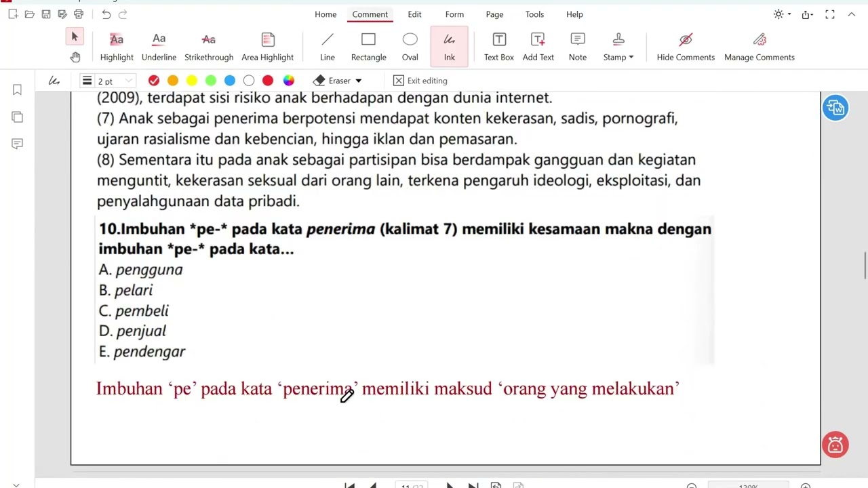Viewport: 868px width, 488px height.
Task: Pick the green ink color
Action: tap(211, 81)
